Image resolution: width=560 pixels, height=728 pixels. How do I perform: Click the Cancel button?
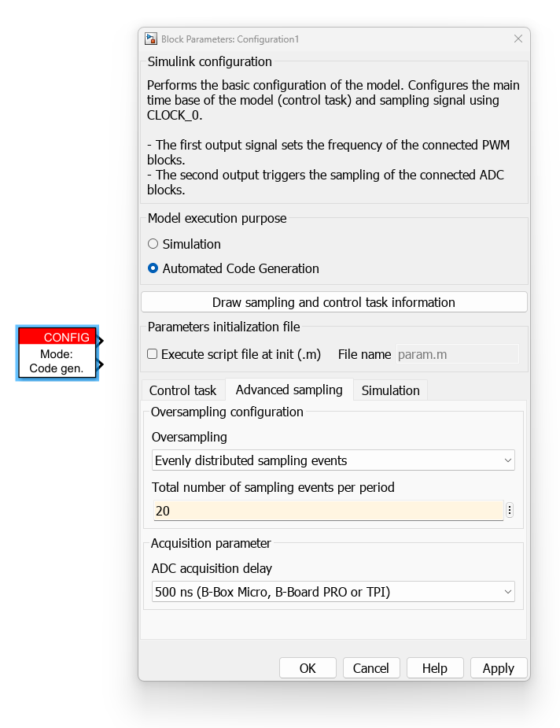pyautogui.click(x=371, y=668)
